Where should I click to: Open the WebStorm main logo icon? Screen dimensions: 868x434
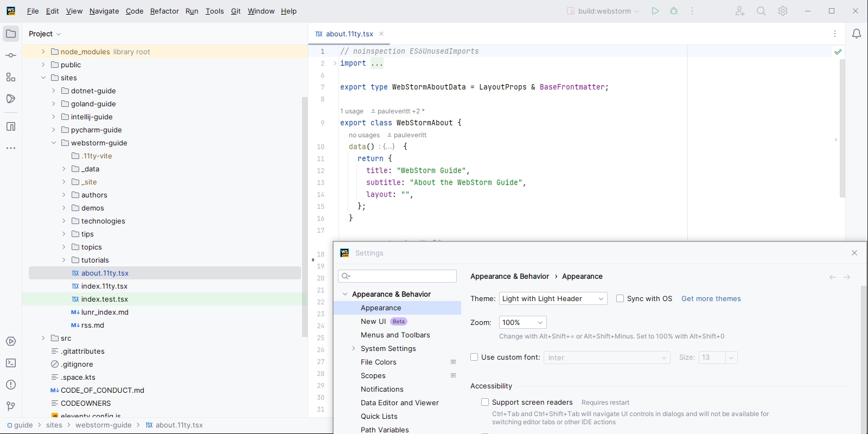click(x=11, y=11)
